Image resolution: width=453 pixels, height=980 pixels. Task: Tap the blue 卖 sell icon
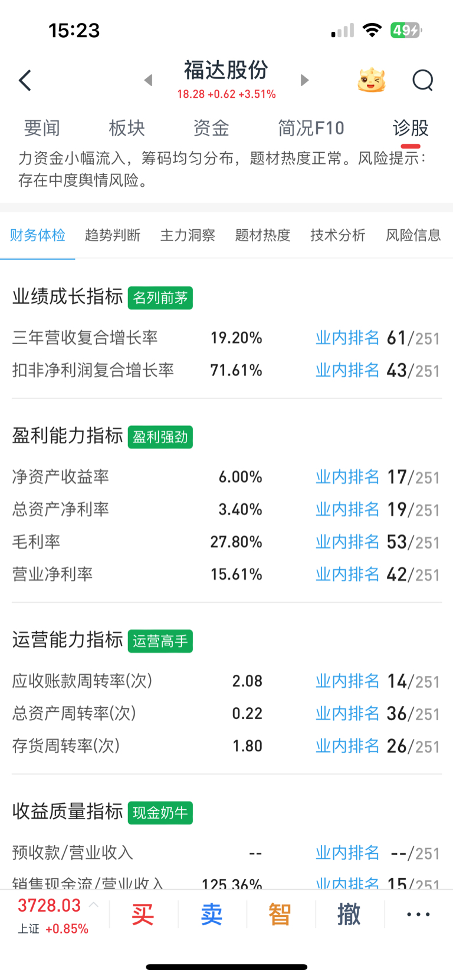(x=212, y=915)
